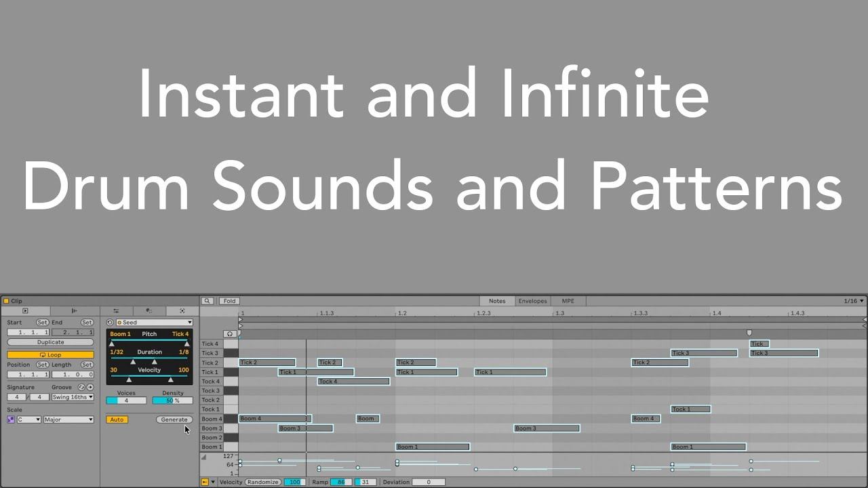Click the clip end marker near 1.4
This screenshot has width=868, height=488.
749,333
